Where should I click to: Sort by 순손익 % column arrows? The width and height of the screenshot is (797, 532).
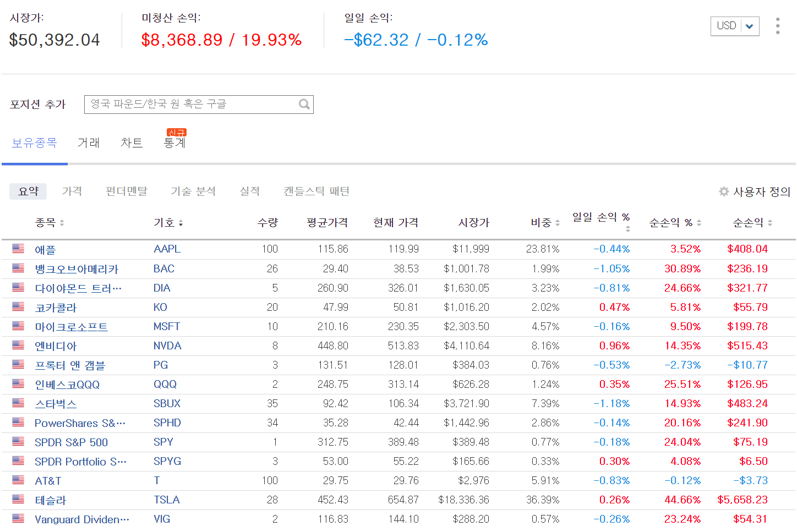click(699, 223)
